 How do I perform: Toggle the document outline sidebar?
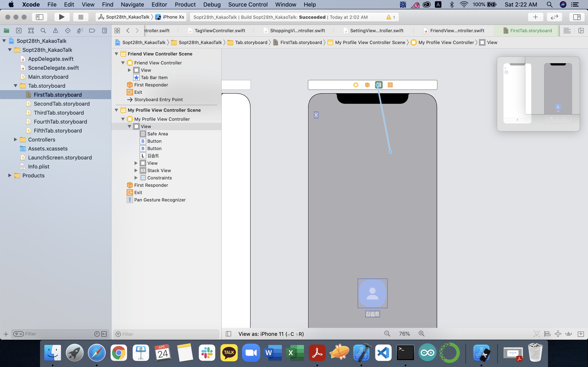pos(228,334)
